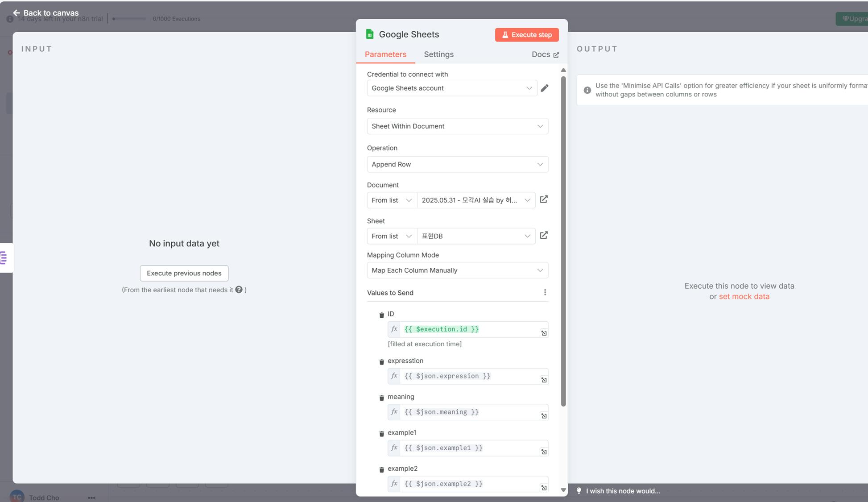868x502 pixels.
Task: Click the fx icon of the example2 field
Action: (394, 484)
